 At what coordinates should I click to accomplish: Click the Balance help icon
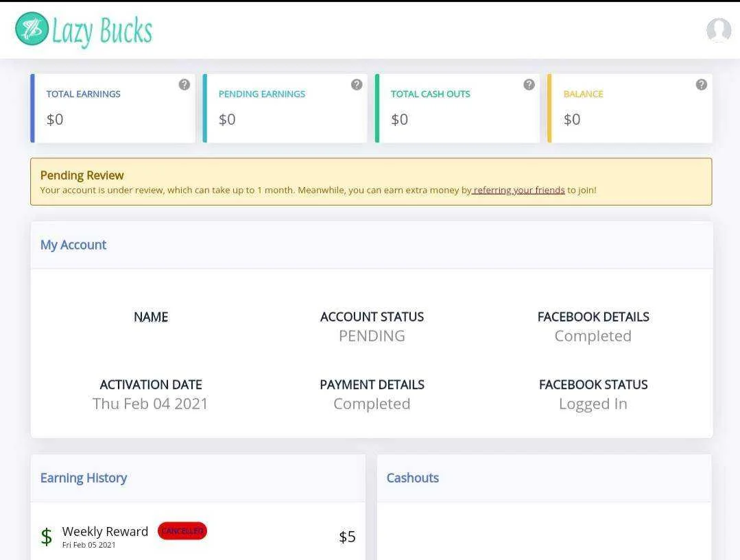pyautogui.click(x=702, y=84)
